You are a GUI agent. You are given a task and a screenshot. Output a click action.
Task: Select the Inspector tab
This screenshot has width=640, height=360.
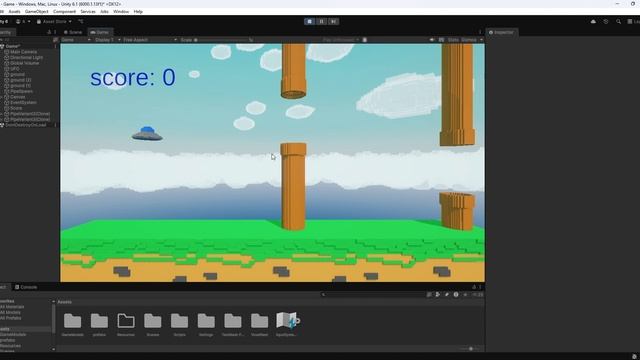pos(502,32)
